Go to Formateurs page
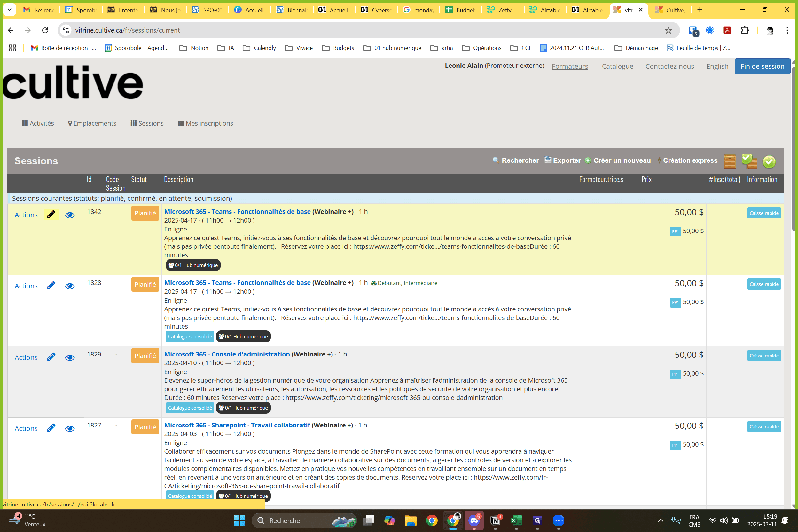The image size is (798, 532). click(570, 66)
